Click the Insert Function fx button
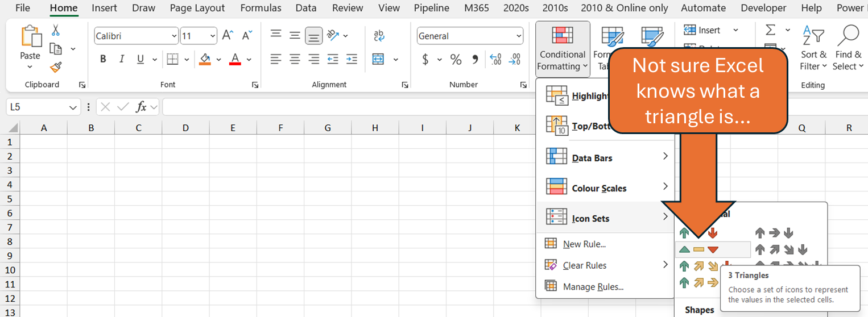The height and width of the screenshot is (317, 868). pos(142,107)
